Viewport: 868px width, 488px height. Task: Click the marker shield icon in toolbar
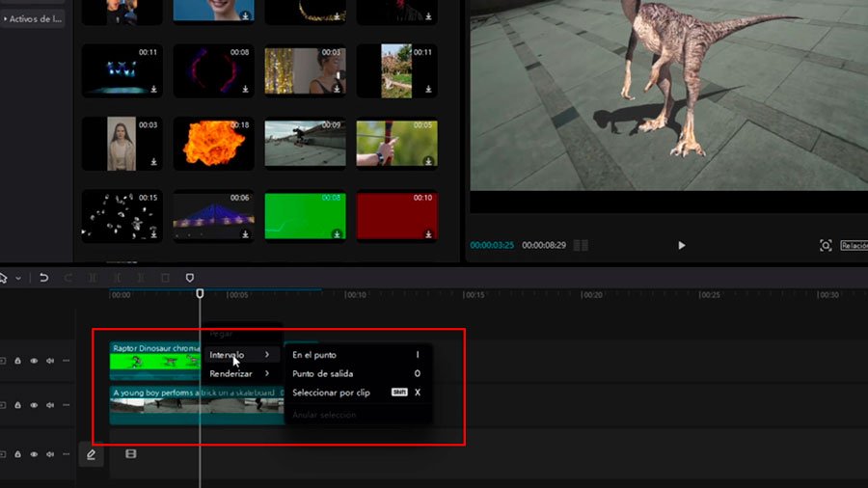click(190, 278)
